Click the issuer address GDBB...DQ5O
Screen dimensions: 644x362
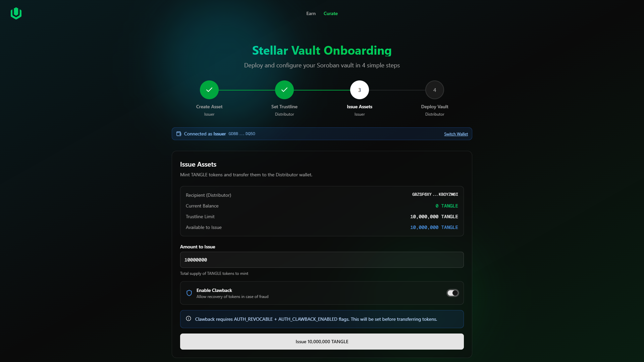[242, 134]
